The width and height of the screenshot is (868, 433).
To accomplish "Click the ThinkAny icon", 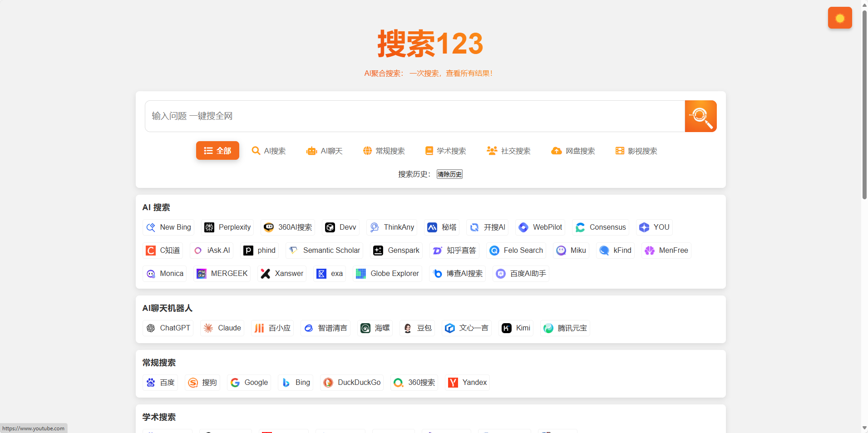I will (375, 227).
